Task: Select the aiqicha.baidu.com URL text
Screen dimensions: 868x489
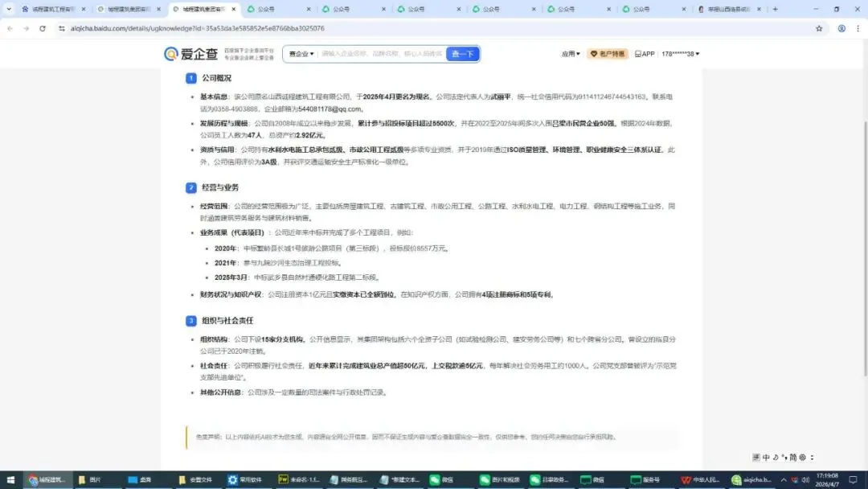Action: [x=197, y=28]
